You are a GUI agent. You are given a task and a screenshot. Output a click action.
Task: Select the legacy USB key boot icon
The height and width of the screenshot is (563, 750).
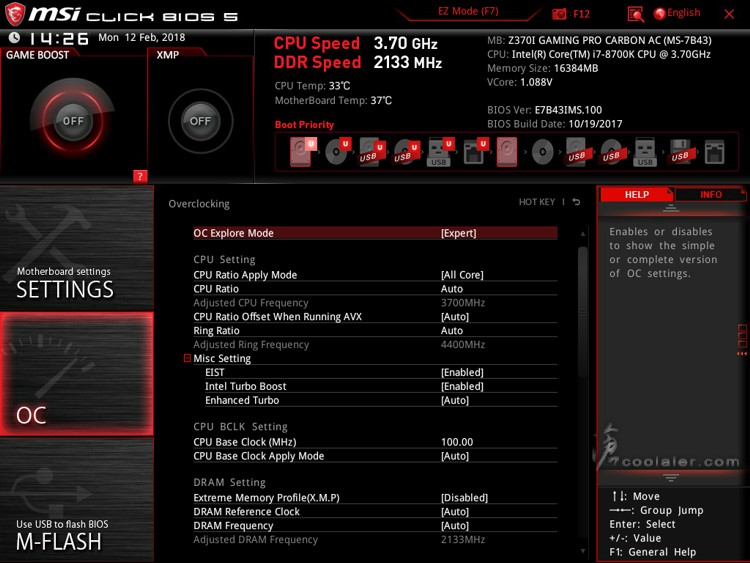(645, 152)
